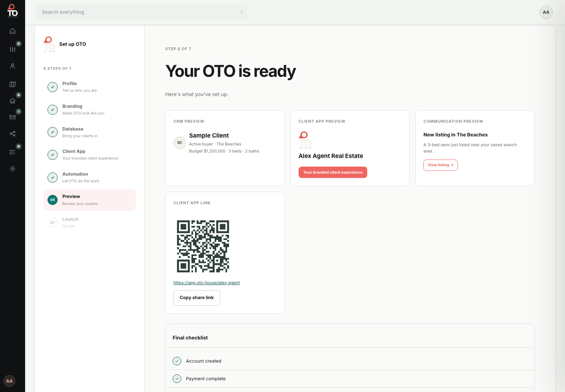Click the CRM PREVIEW label
The height and width of the screenshot is (392, 565).
(189, 122)
